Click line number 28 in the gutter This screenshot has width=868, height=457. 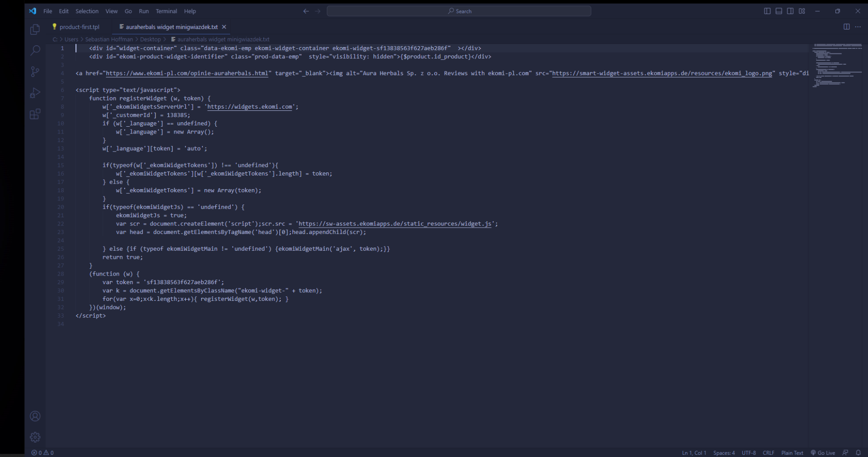click(61, 274)
